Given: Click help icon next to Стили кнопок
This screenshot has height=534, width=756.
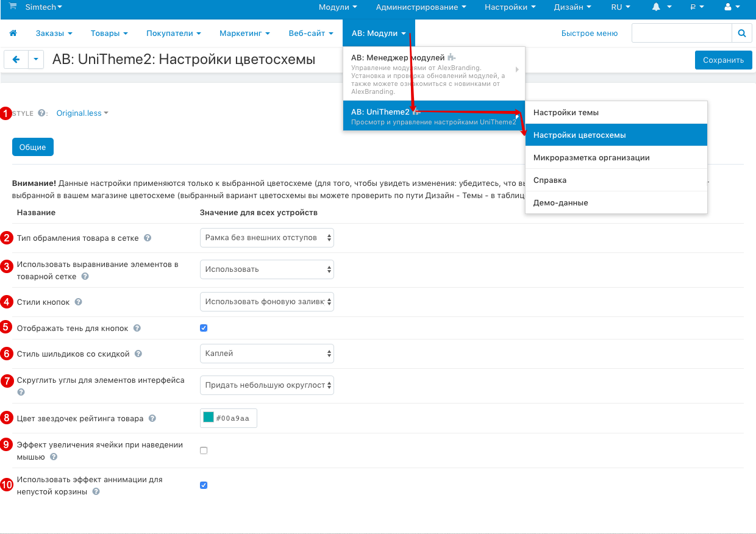Looking at the screenshot, I should [x=79, y=302].
